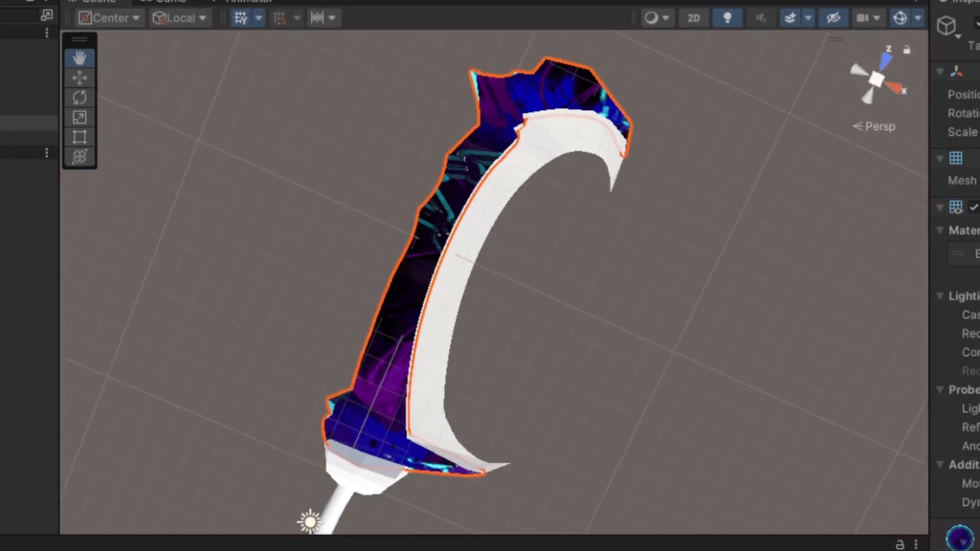Click the Position label
This screenshot has height=551, width=980.
(964, 95)
